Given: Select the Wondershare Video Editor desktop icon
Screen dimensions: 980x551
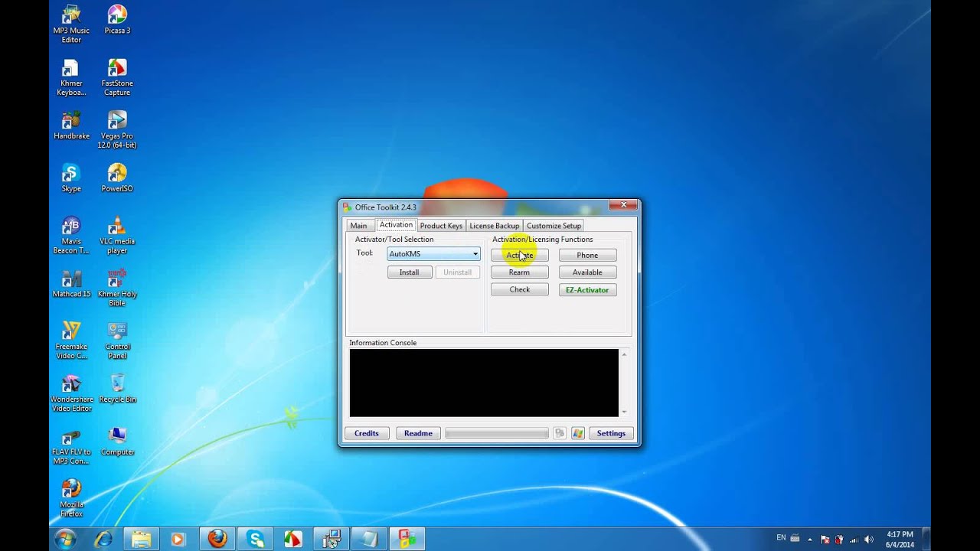Looking at the screenshot, I should point(71,393).
